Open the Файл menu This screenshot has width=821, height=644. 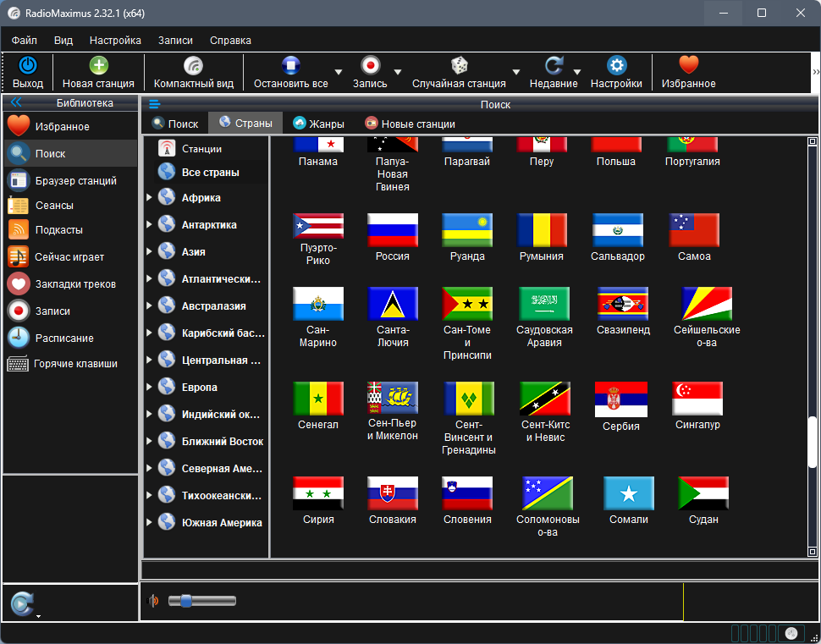tap(24, 41)
